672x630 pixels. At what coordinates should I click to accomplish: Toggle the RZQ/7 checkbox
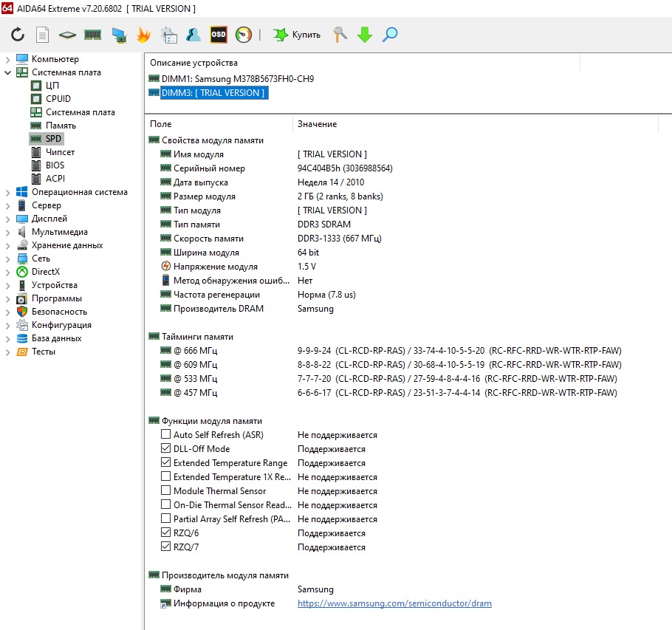tap(165, 547)
